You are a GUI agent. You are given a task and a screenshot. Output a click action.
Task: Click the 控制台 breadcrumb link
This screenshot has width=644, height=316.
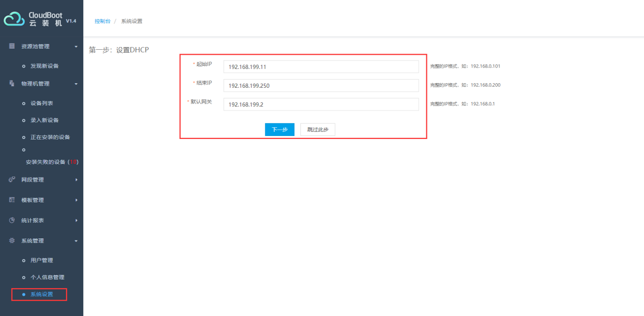pyautogui.click(x=103, y=21)
